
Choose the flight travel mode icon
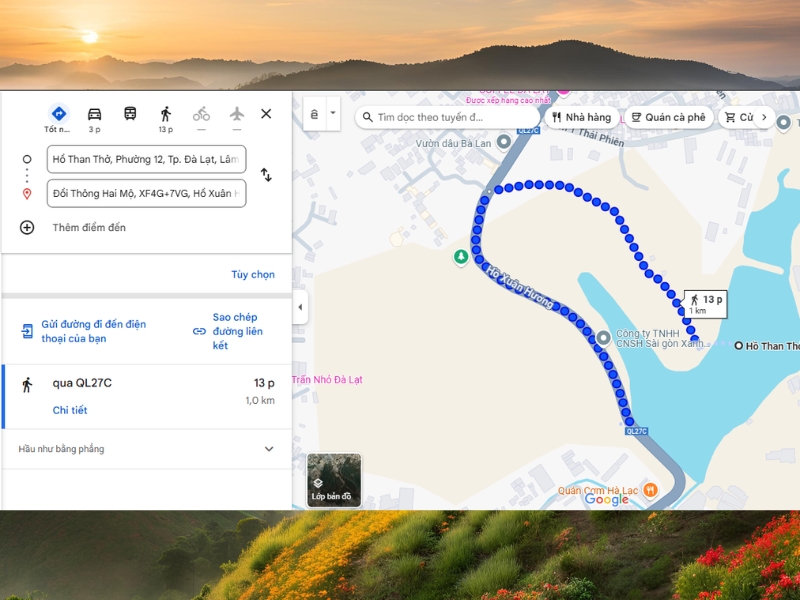click(x=237, y=114)
